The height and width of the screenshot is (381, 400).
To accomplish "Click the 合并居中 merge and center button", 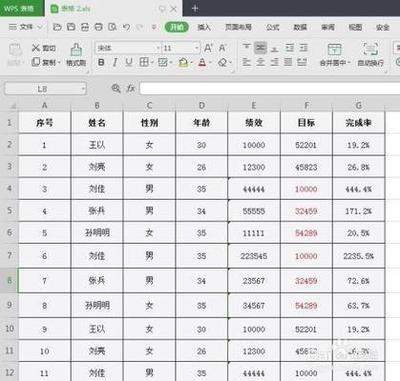I will 334,55.
